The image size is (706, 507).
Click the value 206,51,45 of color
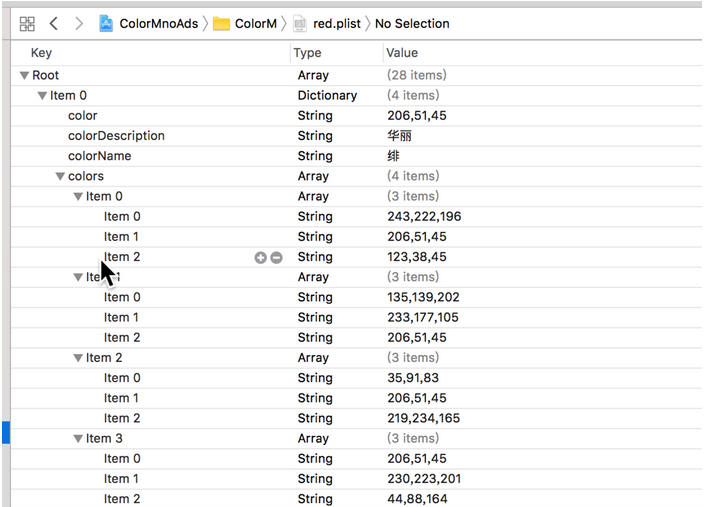pos(417,116)
